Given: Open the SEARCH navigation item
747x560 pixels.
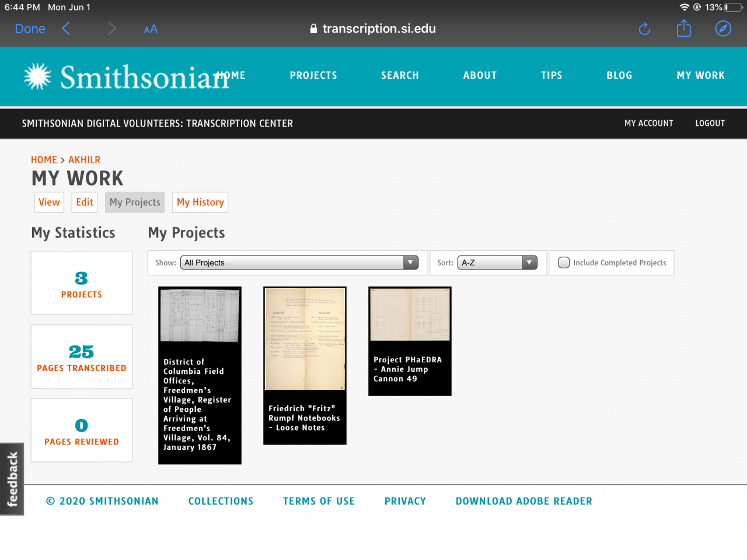Looking at the screenshot, I should 400,75.
